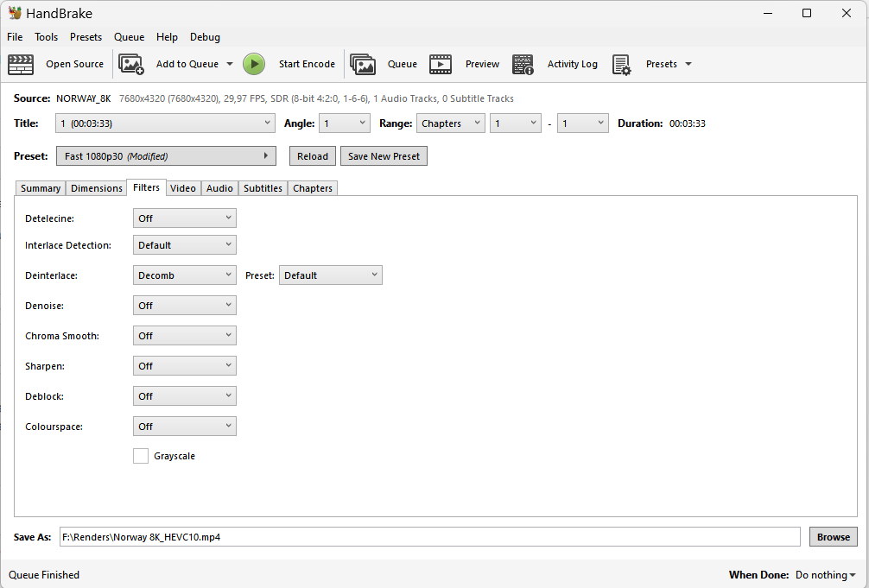Open the Colourspace dropdown
This screenshot has height=588, width=869.
[185, 427]
